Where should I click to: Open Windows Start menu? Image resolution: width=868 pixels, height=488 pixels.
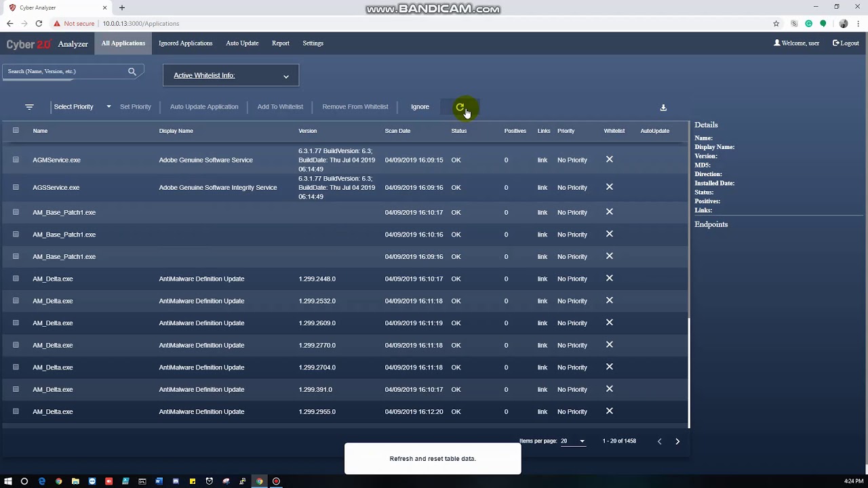tap(7, 481)
